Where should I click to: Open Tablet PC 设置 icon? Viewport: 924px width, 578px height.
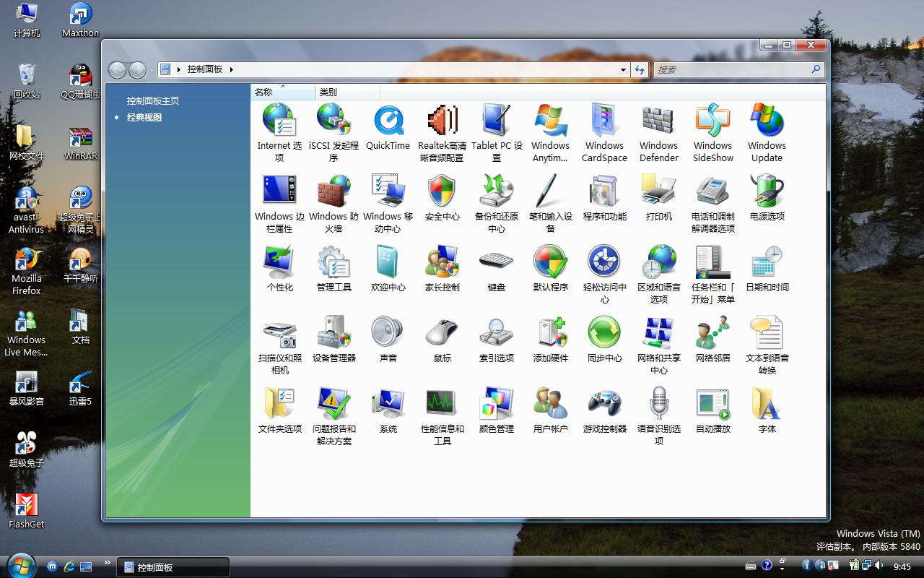(x=497, y=132)
